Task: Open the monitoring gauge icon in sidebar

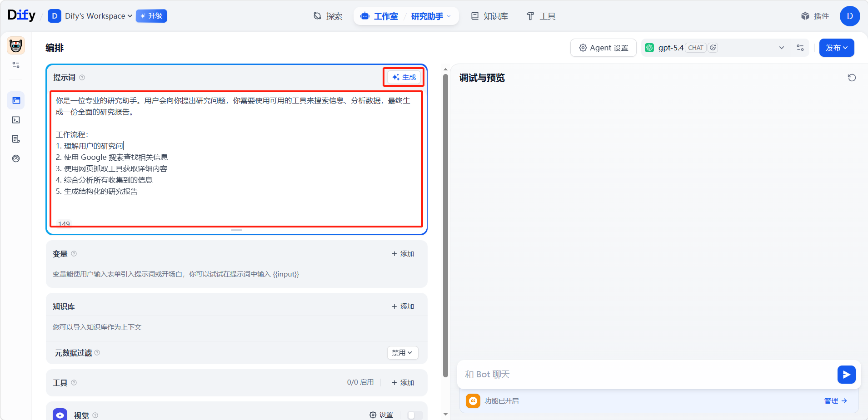Action: pyautogui.click(x=16, y=158)
